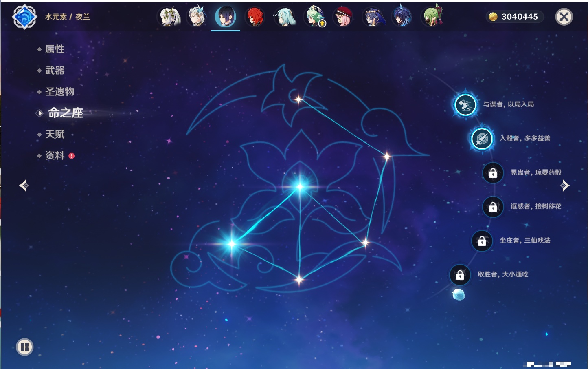Click the locked 诓惑者，接树移花 constellation node
The width and height of the screenshot is (588, 369).
tap(493, 207)
